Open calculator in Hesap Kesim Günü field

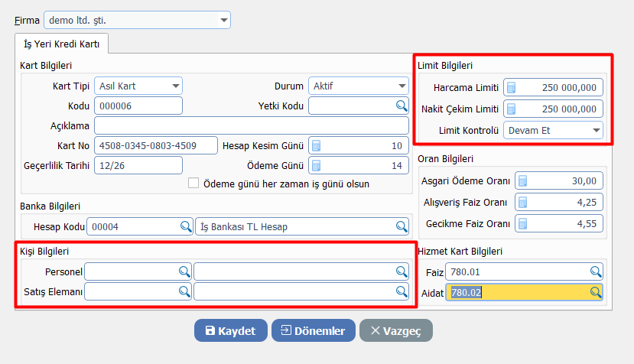click(x=317, y=145)
